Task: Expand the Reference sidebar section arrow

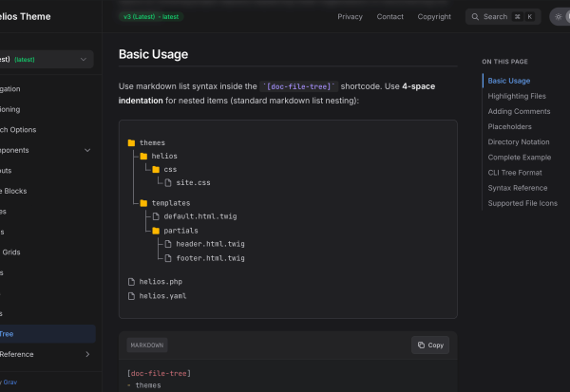Action: pos(87,354)
